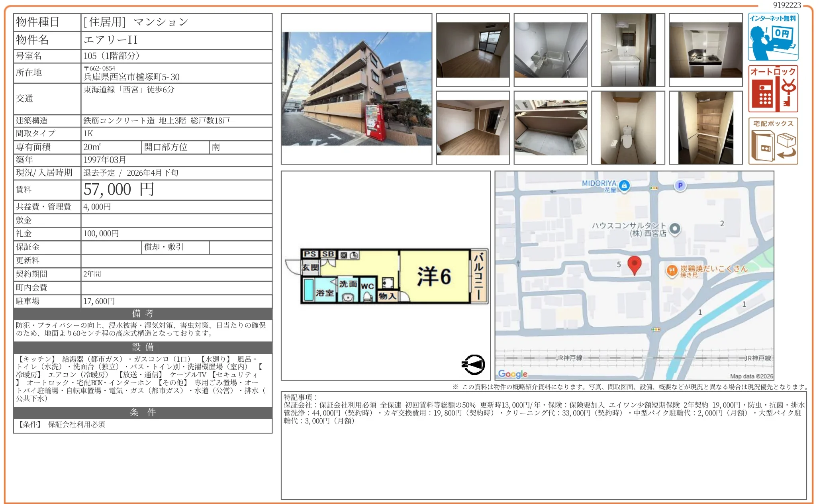Open the balcony photo thumbnail
The height and width of the screenshot is (504, 819).
pos(550,127)
